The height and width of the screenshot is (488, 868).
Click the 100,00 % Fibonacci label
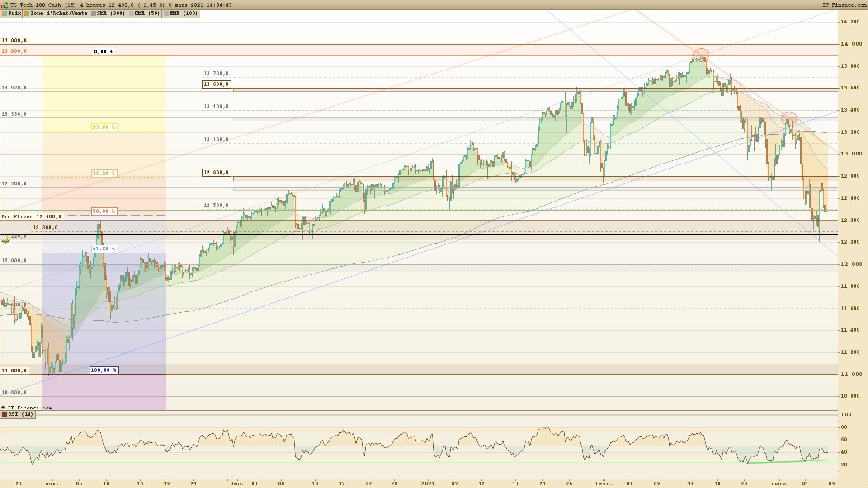point(104,371)
